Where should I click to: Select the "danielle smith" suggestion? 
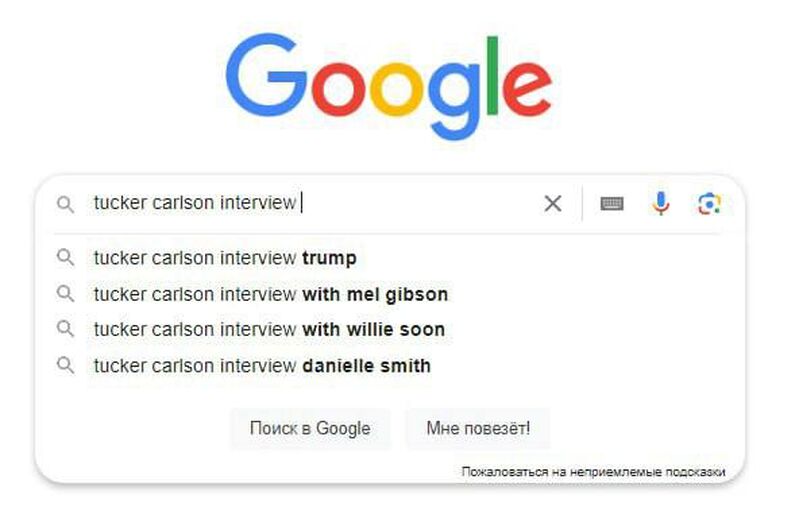(x=262, y=366)
